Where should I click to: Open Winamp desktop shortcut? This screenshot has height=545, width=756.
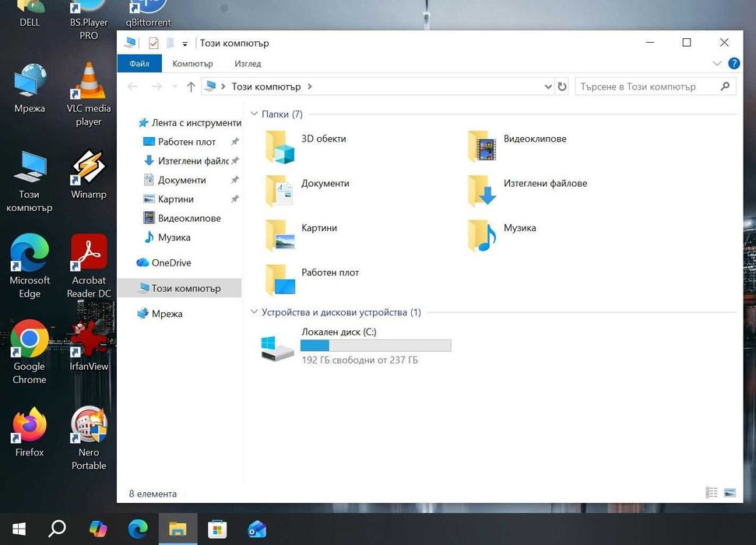point(89,174)
